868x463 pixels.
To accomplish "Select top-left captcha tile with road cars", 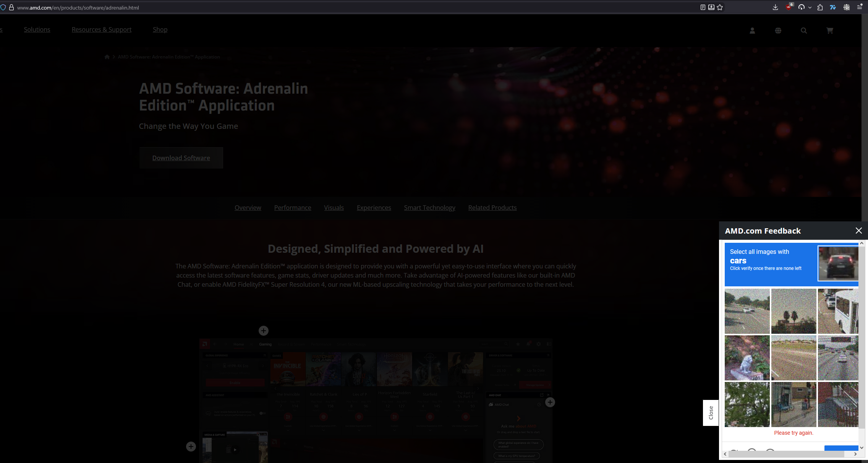I will pyautogui.click(x=747, y=311).
